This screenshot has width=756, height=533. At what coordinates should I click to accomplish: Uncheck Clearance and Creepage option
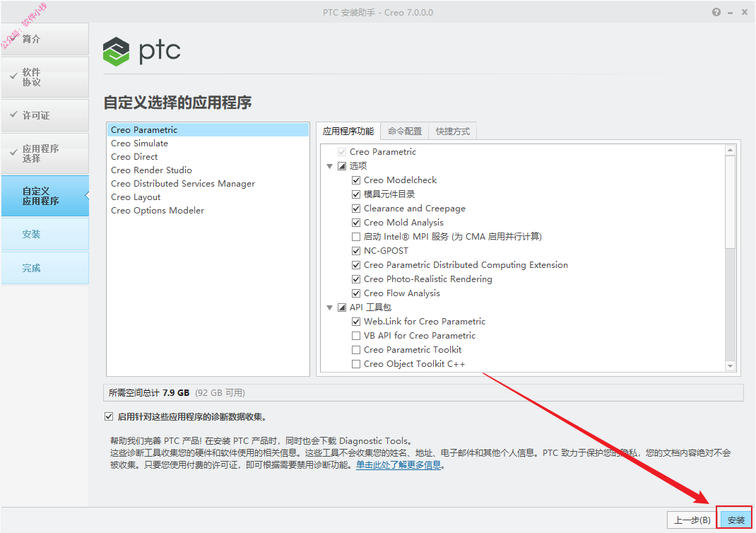point(356,209)
